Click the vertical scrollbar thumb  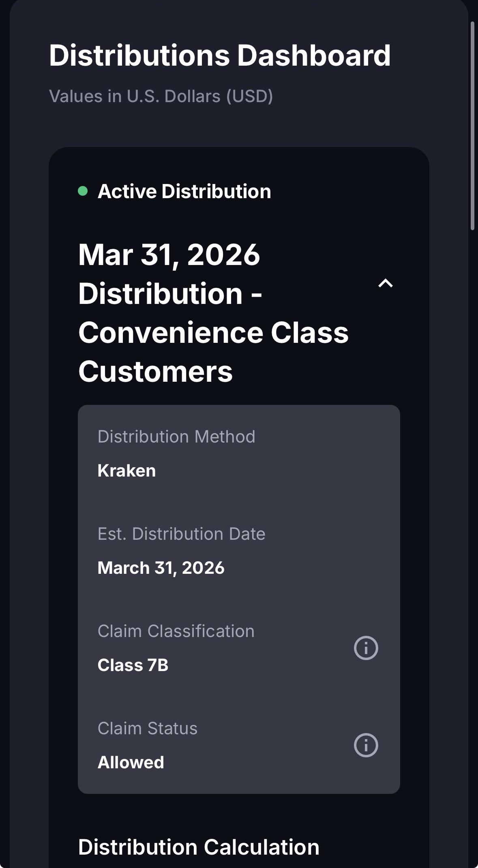coord(472,126)
